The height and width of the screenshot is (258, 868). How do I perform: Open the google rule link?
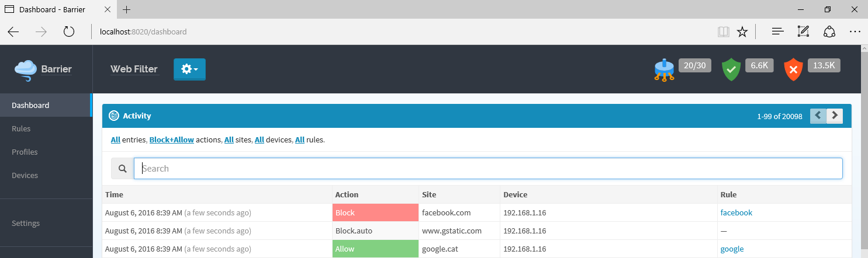coord(732,249)
